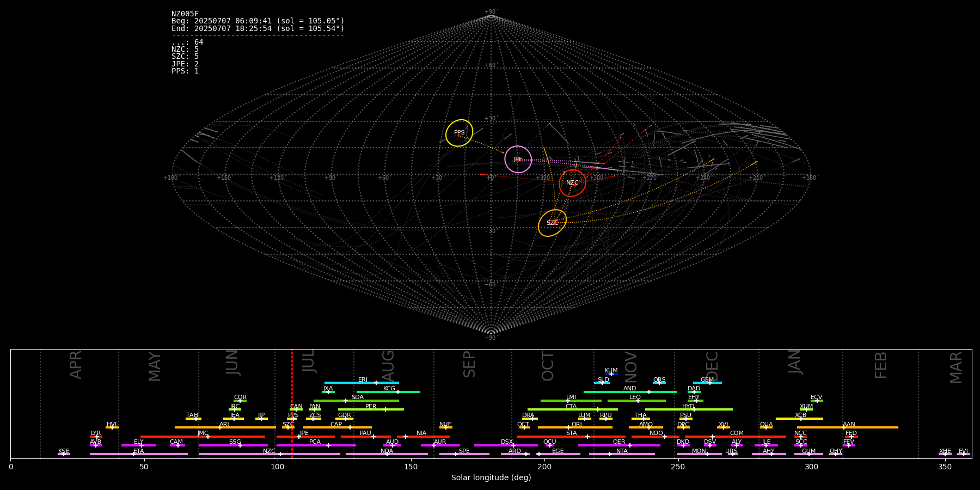Click the cyan SLD shower bar
Viewport: 980px width, 490px height.
pyautogui.click(x=602, y=383)
